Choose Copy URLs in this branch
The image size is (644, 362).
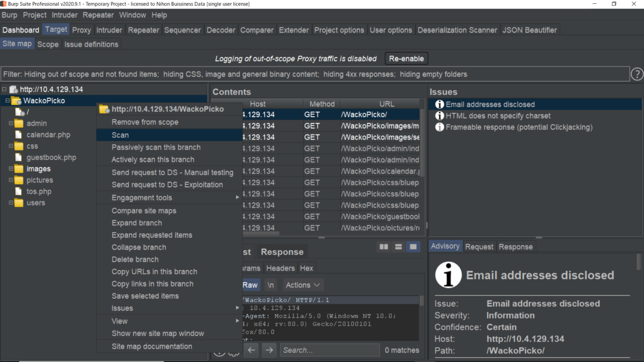pyautogui.click(x=169, y=272)
